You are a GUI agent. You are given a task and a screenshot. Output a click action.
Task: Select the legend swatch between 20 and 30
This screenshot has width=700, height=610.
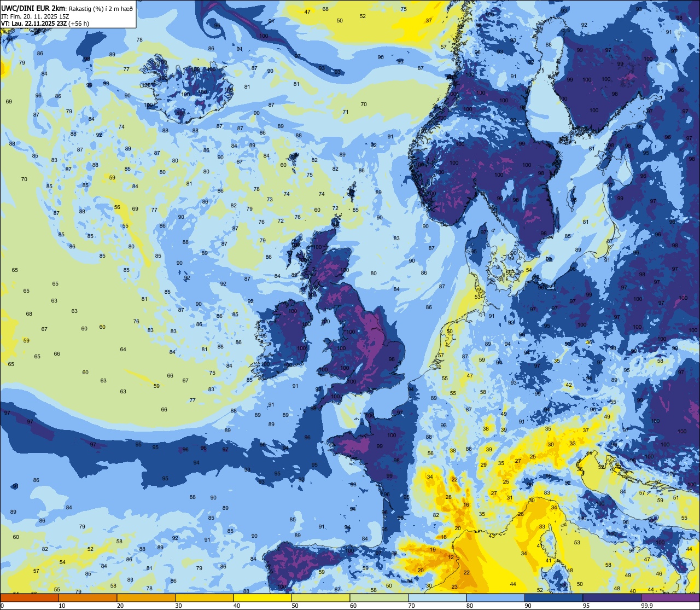pos(146,597)
